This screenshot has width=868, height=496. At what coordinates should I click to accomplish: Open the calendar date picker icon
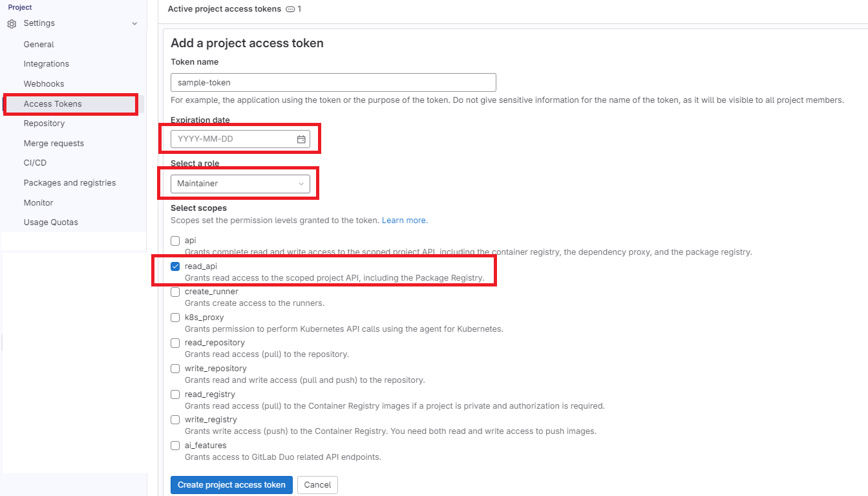301,139
